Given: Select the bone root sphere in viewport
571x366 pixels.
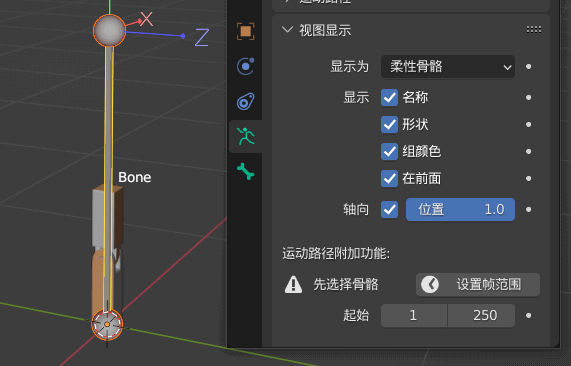Looking at the screenshot, I should click(x=107, y=324).
